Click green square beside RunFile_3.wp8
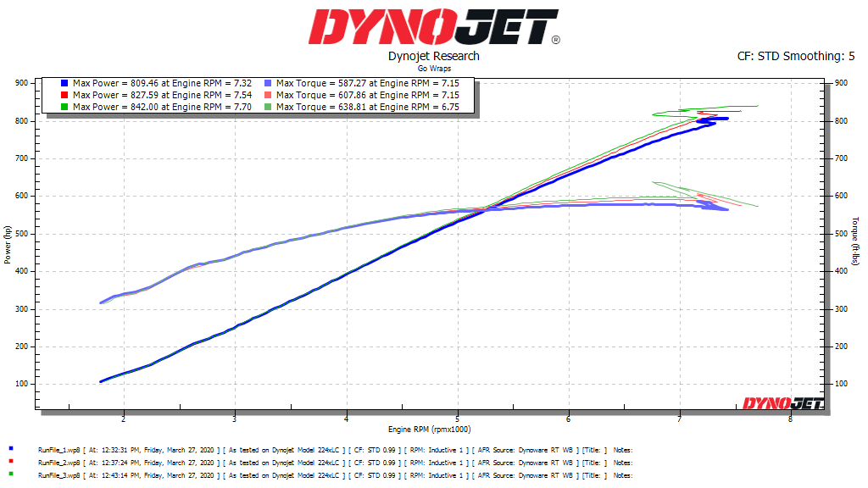The width and height of the screenshot is (868, 488). click(x=11, y=474)
